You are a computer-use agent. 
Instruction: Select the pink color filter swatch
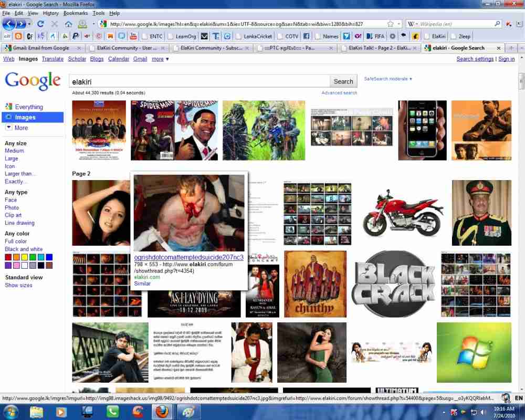click(x=16, y=265)
